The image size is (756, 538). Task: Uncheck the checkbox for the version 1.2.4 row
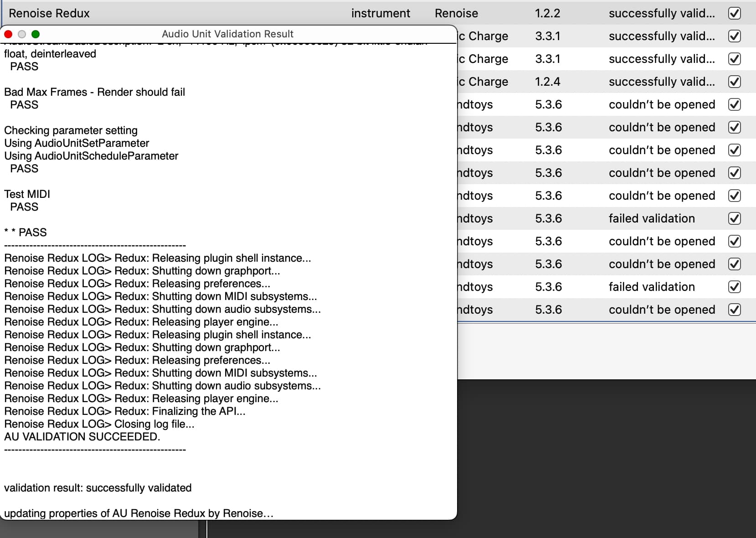(735, 82)
